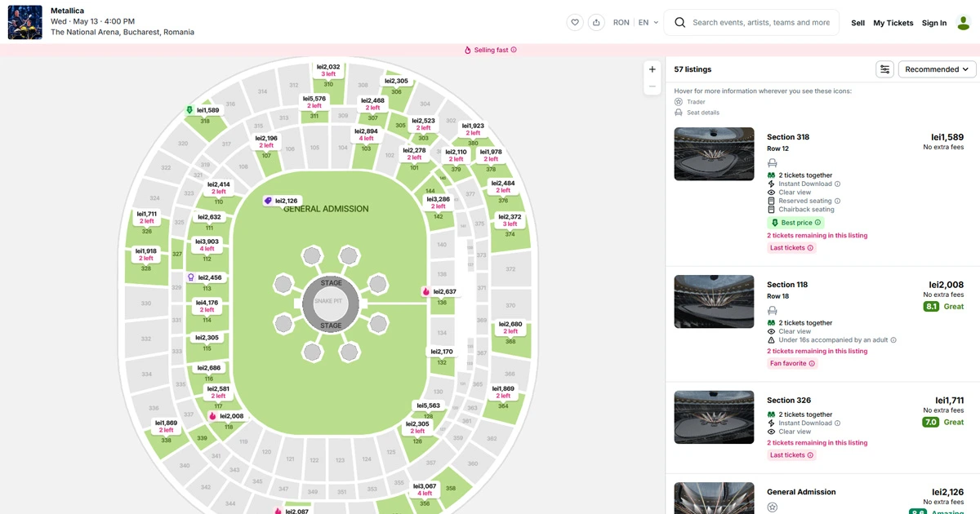Click the user profile avatar icon
Image resolution: width=980 pixels, height=514 pixels.
963,22
